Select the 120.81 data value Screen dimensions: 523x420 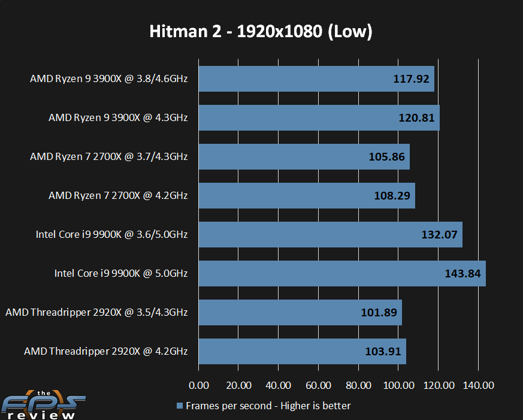point(416,118)
